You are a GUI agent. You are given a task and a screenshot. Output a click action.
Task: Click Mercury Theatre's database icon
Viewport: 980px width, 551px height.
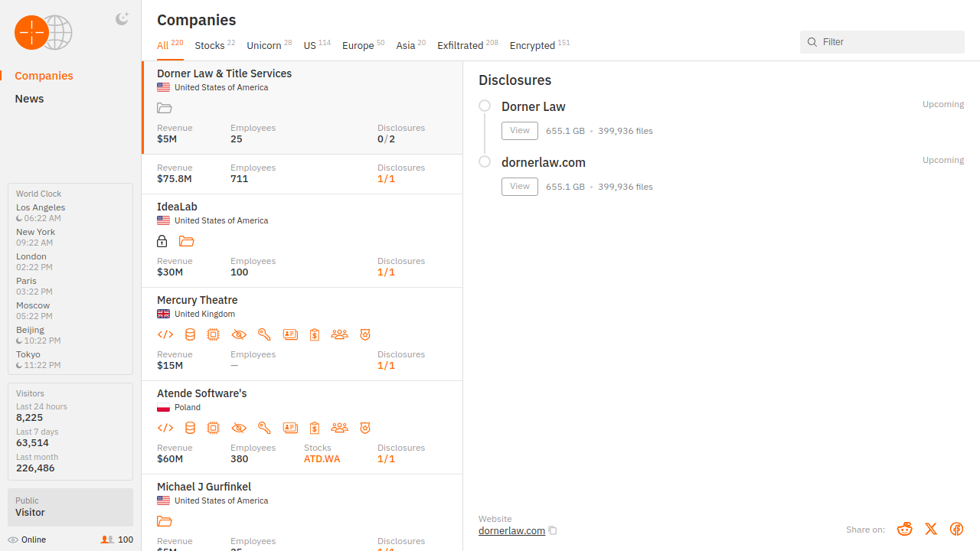190,334
